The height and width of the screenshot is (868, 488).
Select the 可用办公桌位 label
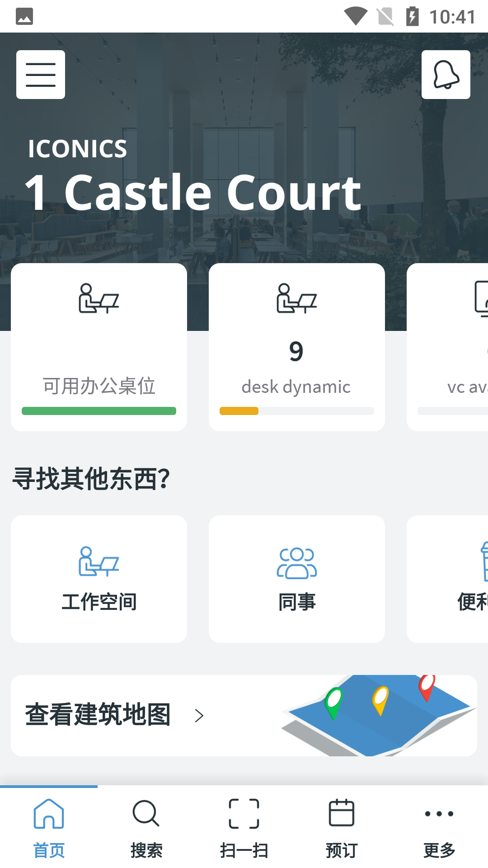click(99, 386)
